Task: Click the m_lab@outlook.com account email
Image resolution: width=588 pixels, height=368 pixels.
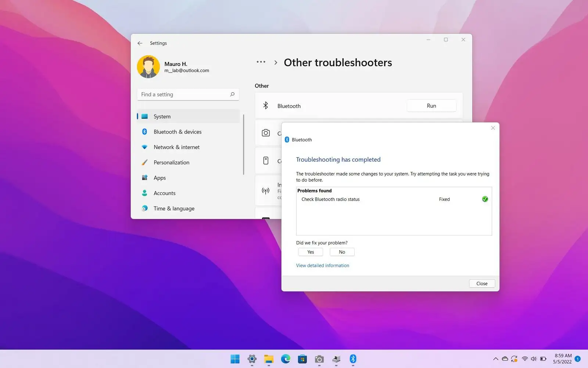Action: (x=187, y=71)
